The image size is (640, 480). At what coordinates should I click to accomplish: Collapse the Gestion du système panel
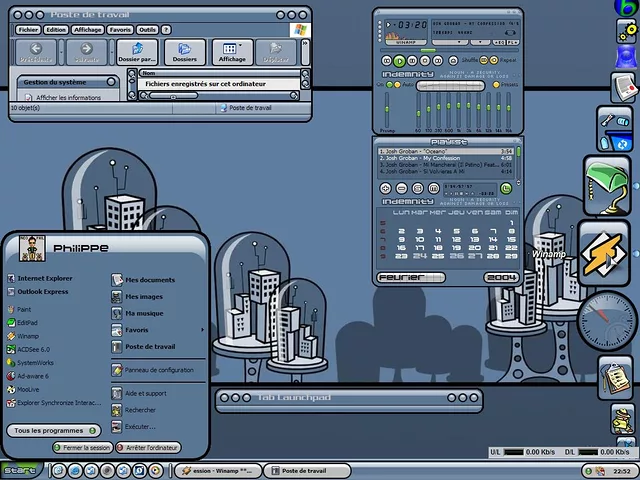tap(109, 82)
